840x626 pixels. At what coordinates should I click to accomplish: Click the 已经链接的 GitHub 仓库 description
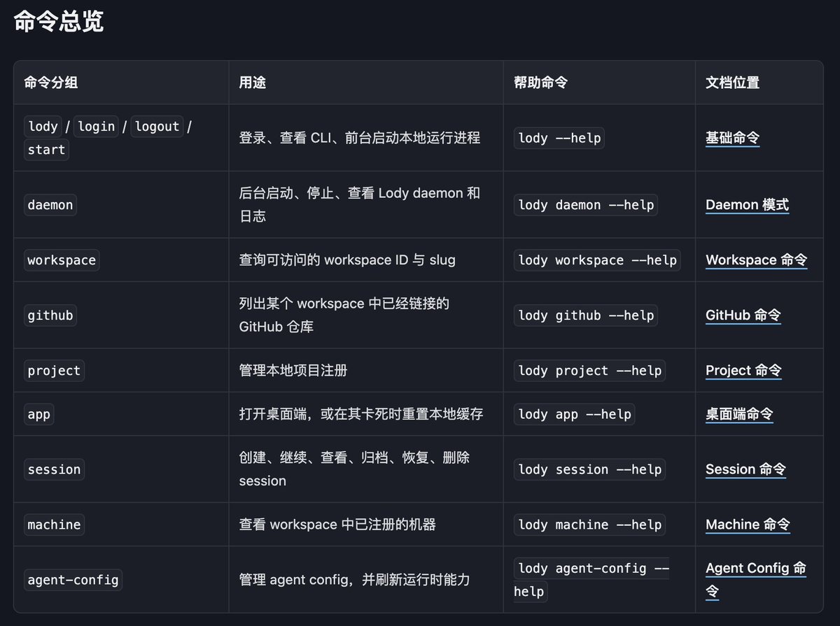tap(344, 315)
